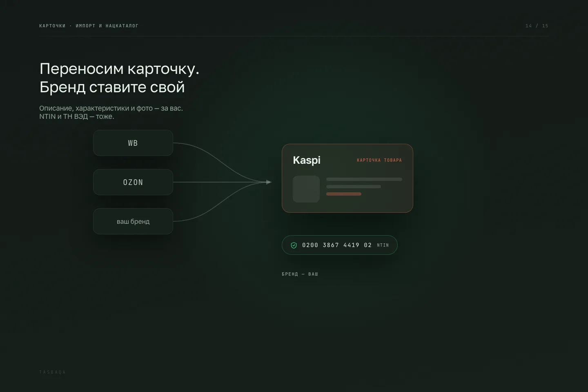
Task: Click the top title placeholder line in card
Action: (x=364, y=179)
